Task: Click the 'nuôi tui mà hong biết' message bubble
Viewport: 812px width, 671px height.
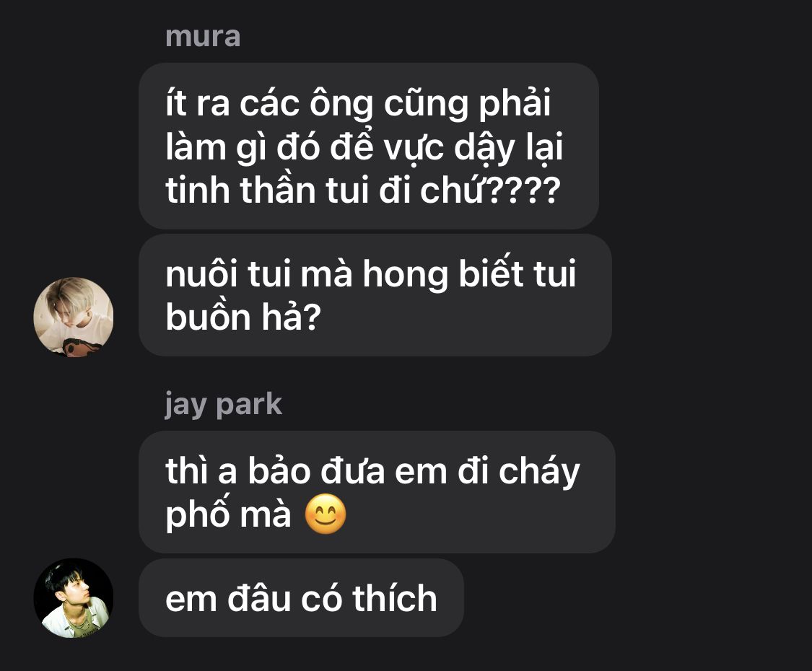Action: click(375, 295)
